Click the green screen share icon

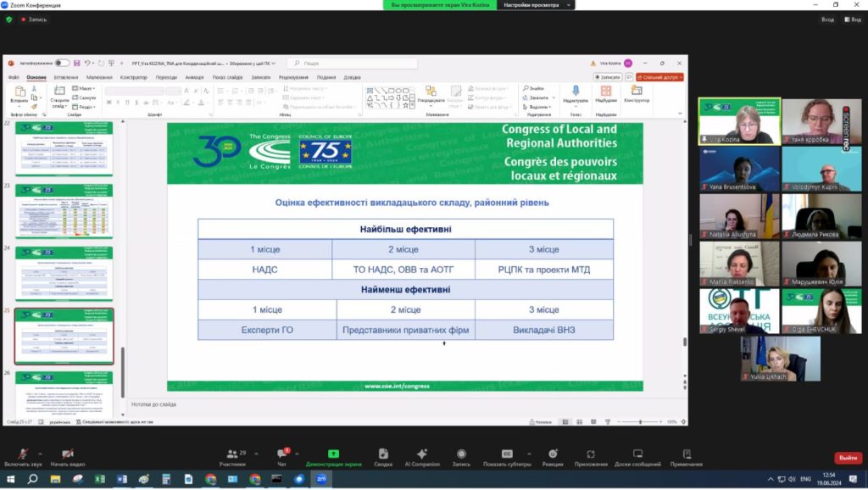point(333,454)
